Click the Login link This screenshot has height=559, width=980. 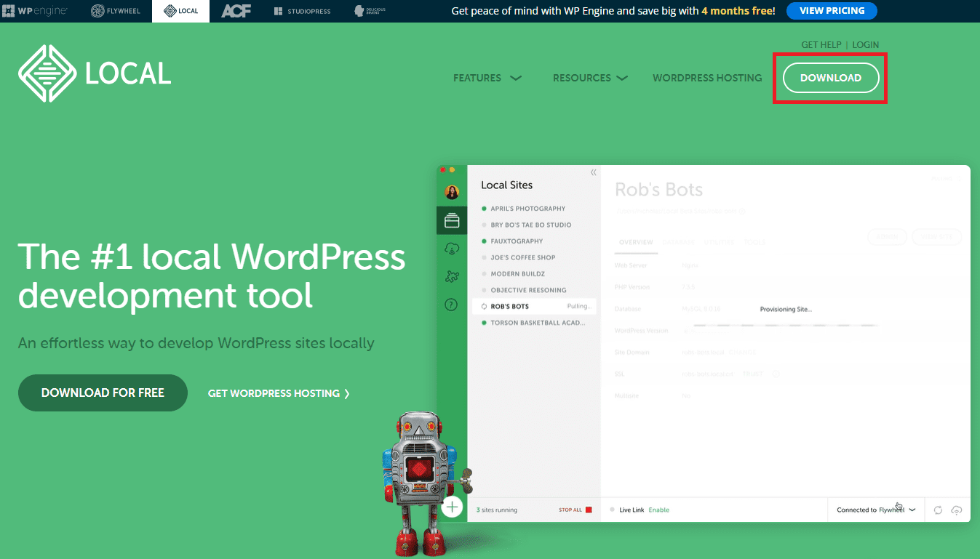pos(866,45)
